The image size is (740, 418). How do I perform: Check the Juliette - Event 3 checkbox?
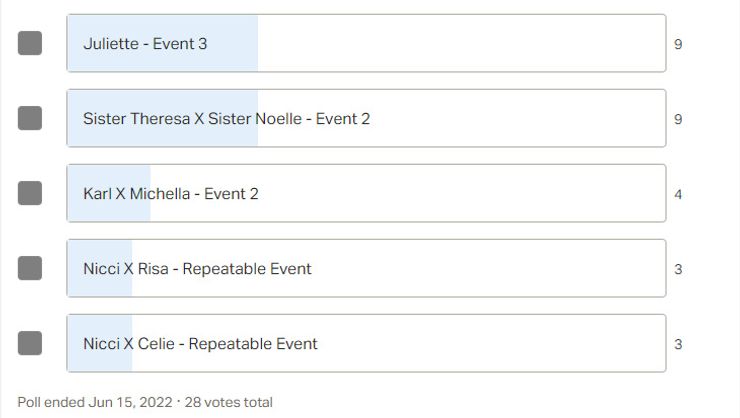(30, 43)
